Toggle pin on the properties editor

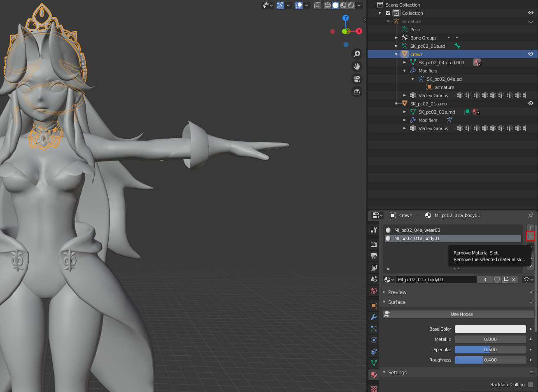click(x=531, y=215)
